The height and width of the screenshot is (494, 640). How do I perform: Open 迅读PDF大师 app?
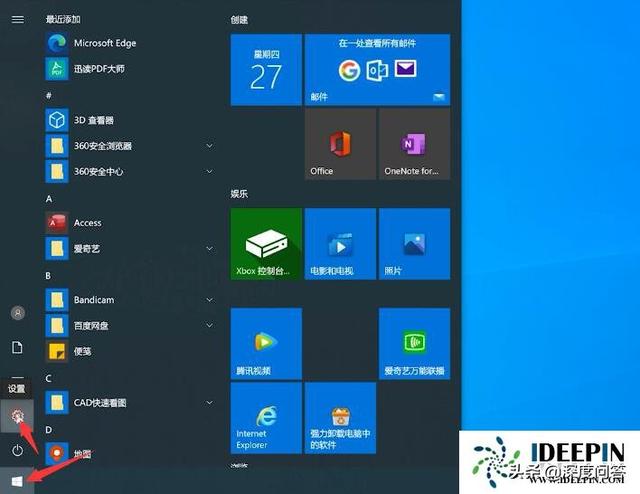click(131, 69)
